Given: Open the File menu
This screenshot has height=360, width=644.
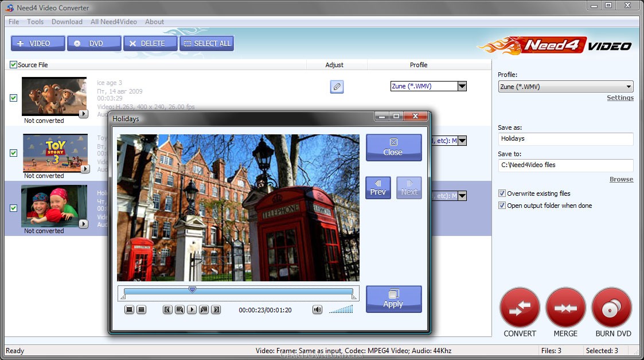Looking at the screenshot, I should (x=14, y=22).
